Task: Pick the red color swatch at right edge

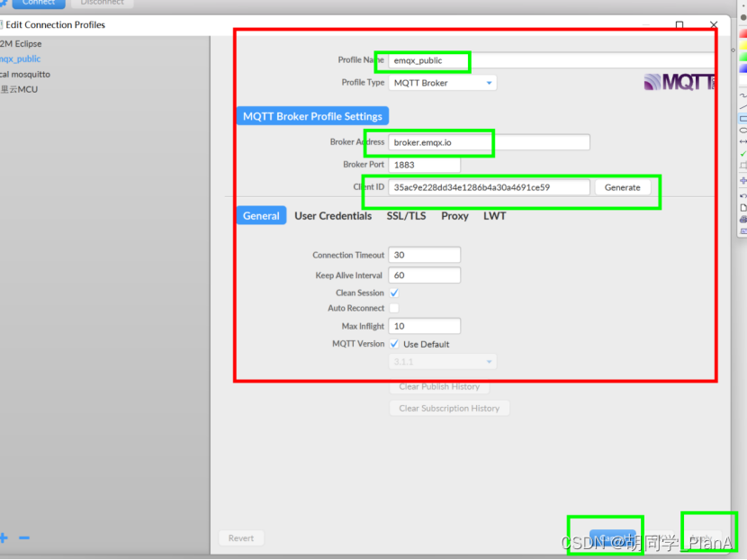Action: pyautogui.click(x=743, y=34)
